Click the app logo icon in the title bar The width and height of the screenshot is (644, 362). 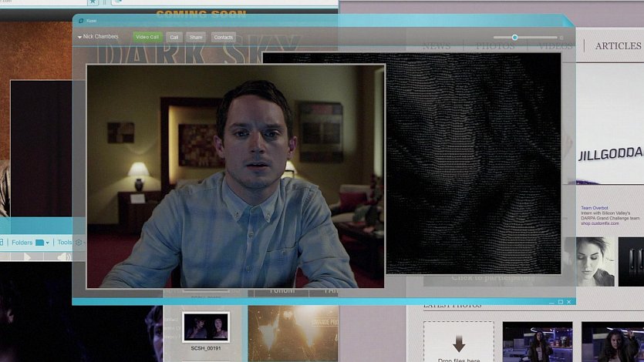click(80, 21)
